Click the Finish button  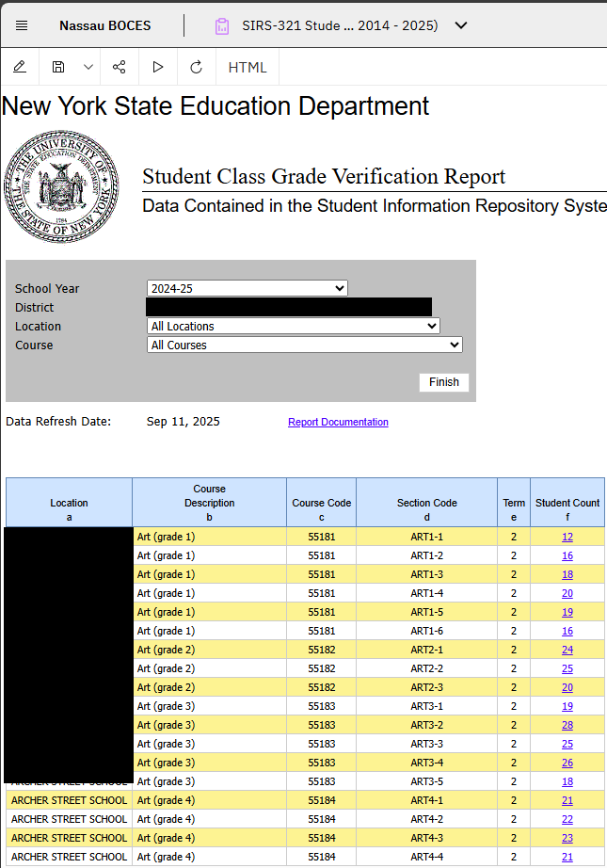444,382
